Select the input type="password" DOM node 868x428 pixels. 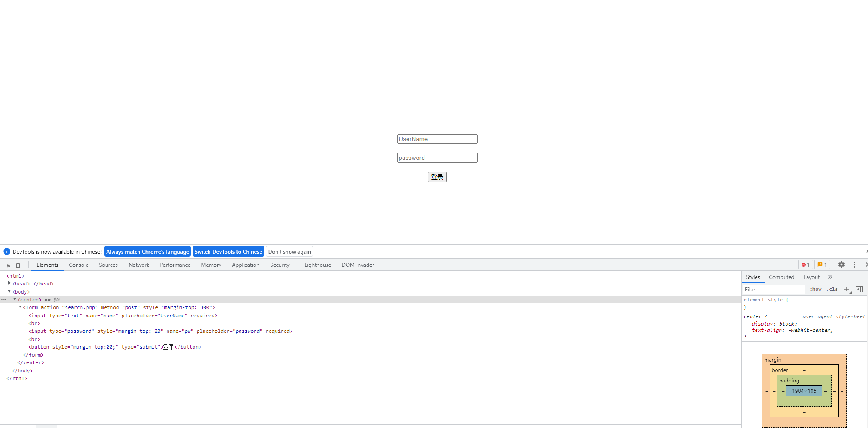pyautogui.click(x=160, y=331)
